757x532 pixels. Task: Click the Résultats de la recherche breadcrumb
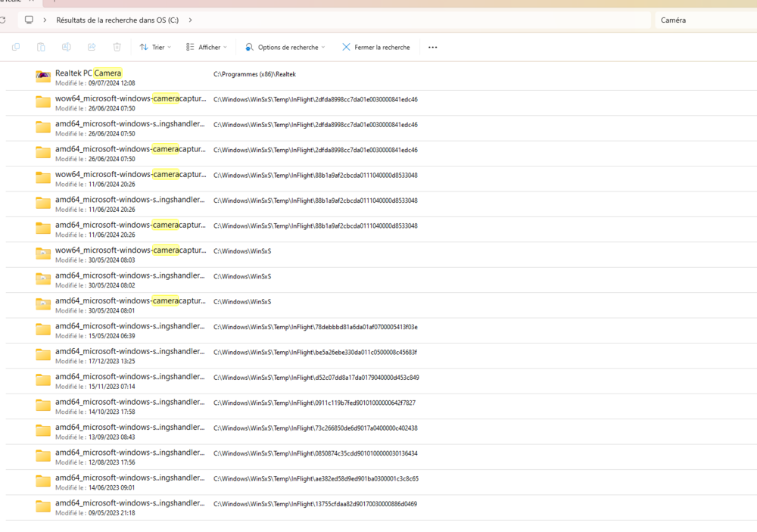117,20
